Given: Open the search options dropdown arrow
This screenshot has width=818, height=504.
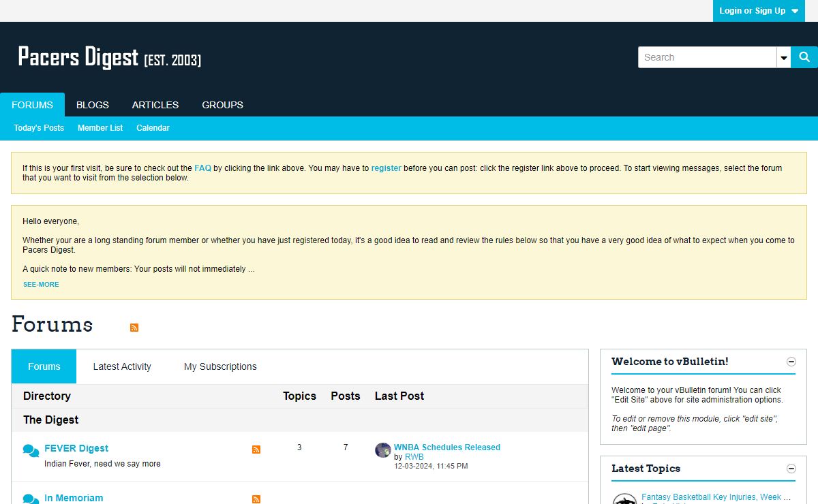Looking at the screenshot, I should point(784,57).
